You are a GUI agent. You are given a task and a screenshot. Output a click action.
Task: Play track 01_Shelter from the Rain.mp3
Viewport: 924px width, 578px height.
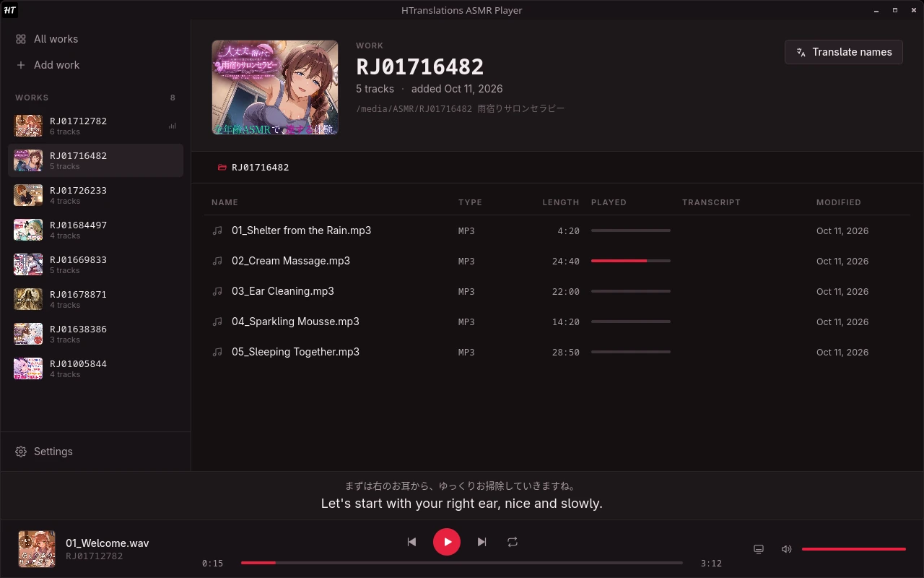tap(557, 230)
